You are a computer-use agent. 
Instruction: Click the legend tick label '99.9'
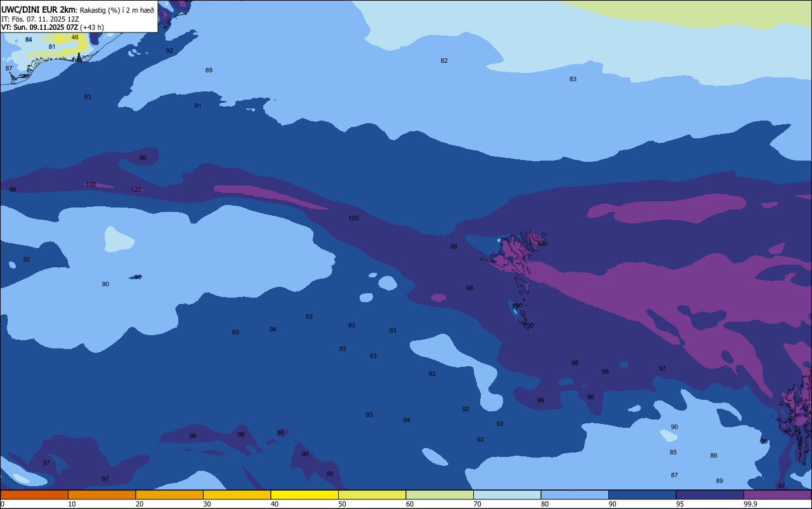click(750, 504)
